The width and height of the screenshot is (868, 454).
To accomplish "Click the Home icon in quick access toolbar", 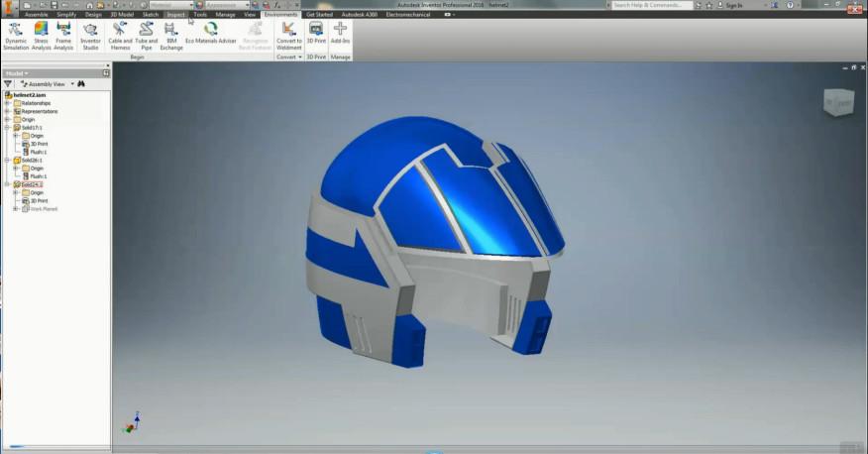I will click(x=89, y=5).
